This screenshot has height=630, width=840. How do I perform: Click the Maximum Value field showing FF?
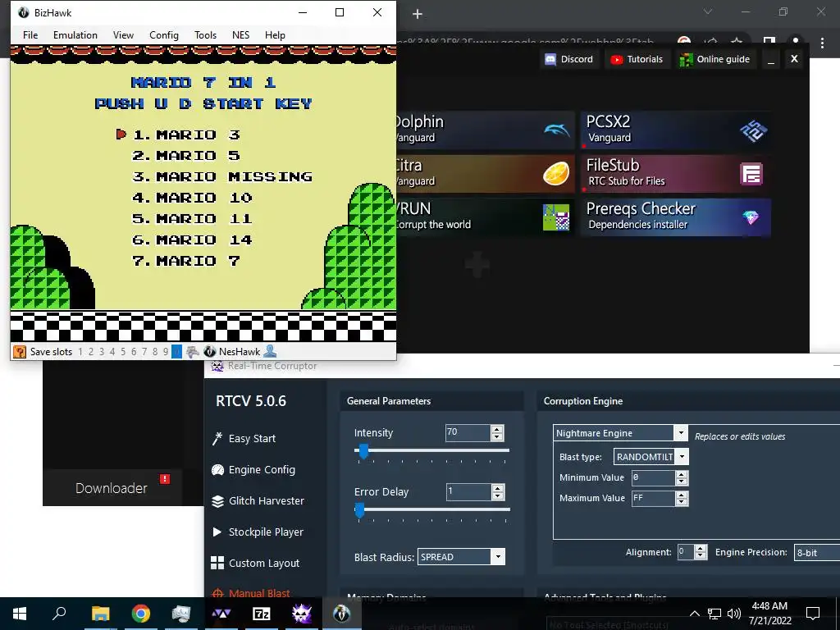pos(653,498)
